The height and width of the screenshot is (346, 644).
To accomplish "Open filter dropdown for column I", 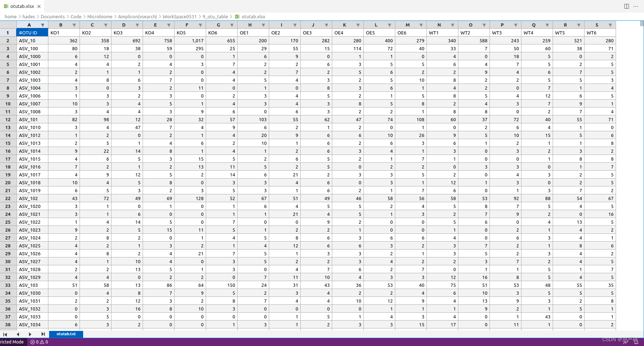I will point(295,25).
